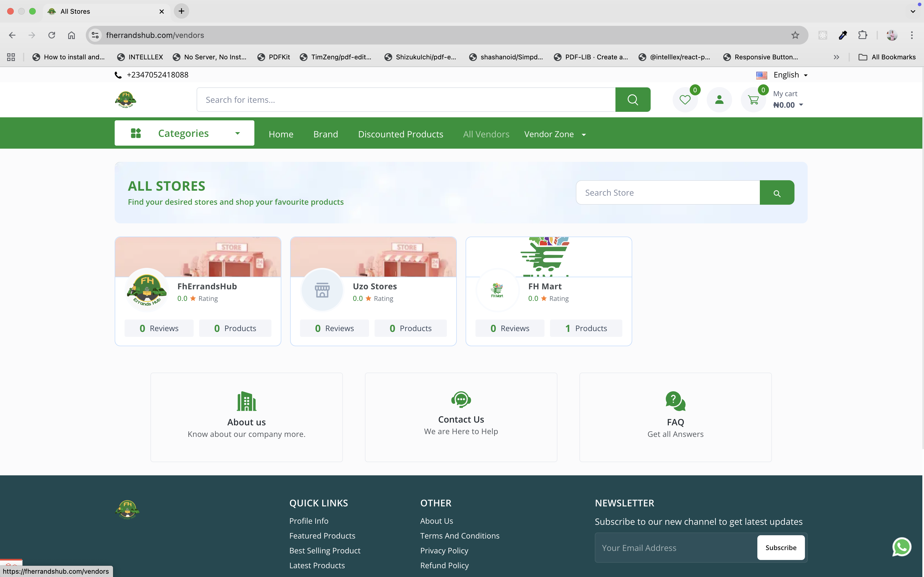The height and width of the screenshot is (577, 924).
Task: Click the Search Store magnifier button
Action: coord(777,193)
